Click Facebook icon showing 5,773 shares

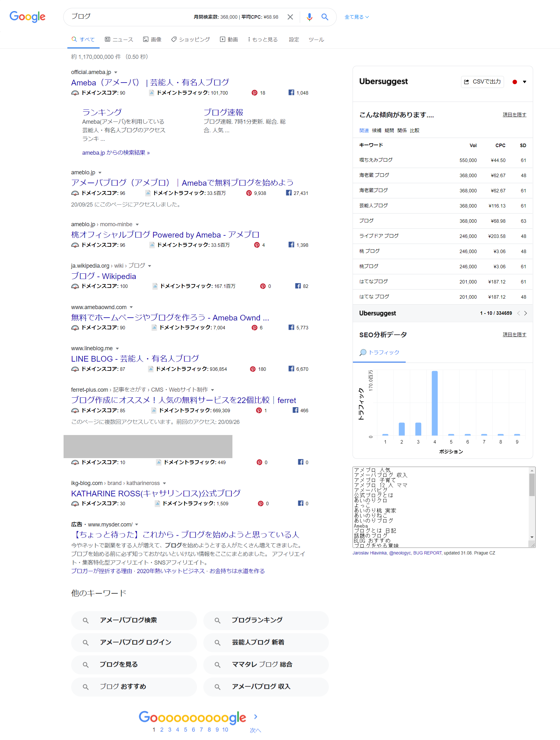[291, 327]
